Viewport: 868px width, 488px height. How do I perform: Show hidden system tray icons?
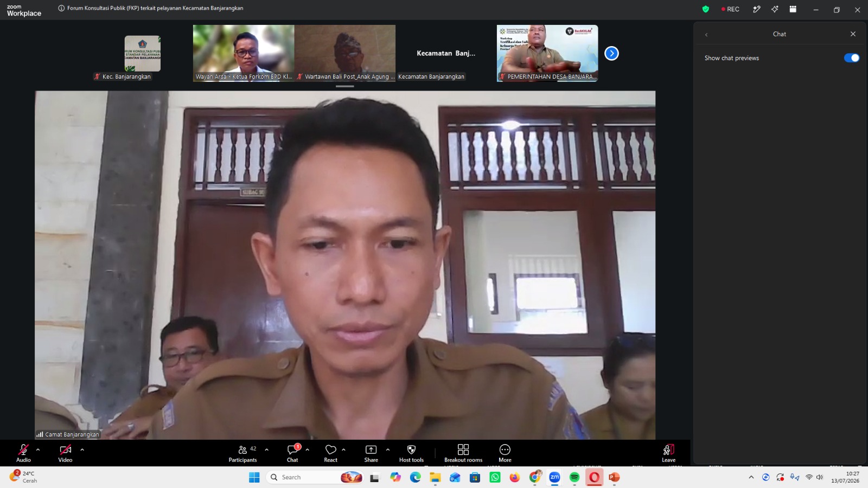coord(751,477)
